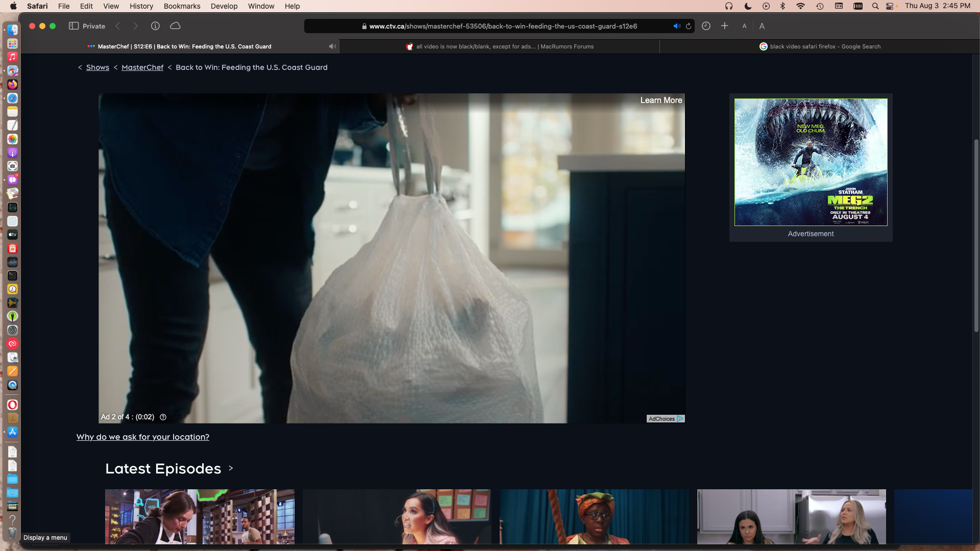Click the page vertical scrollbar
The width and height of the screenshot is (980, 551).
point(976,235)
